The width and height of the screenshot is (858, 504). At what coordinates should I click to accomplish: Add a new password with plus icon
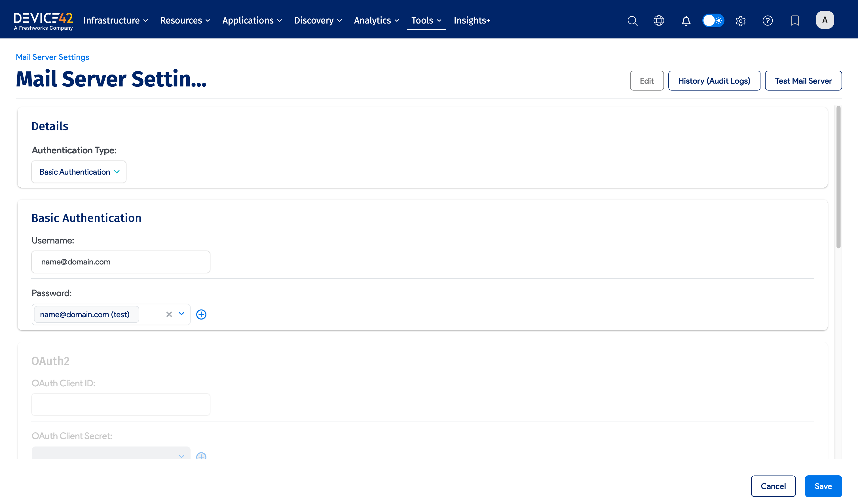(x=201, y=314)
